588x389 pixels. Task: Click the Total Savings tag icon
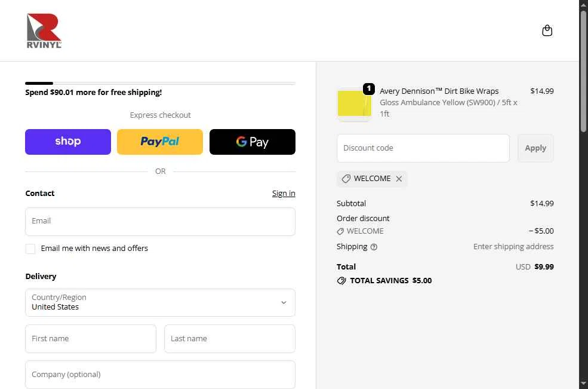[x=341, y=280]
